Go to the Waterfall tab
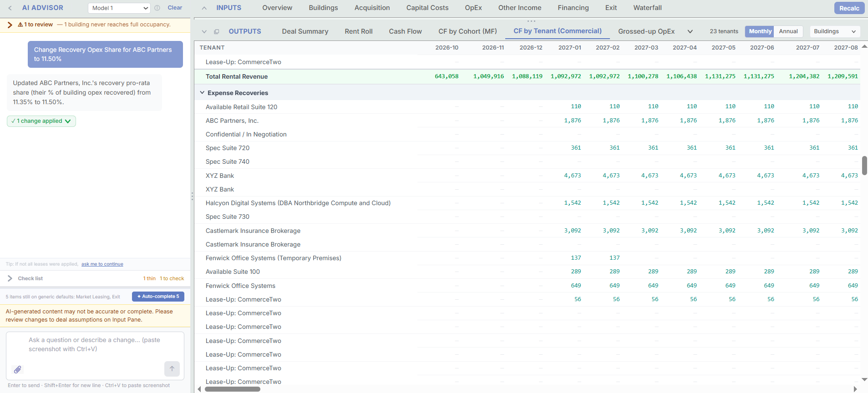 (647, 8)
